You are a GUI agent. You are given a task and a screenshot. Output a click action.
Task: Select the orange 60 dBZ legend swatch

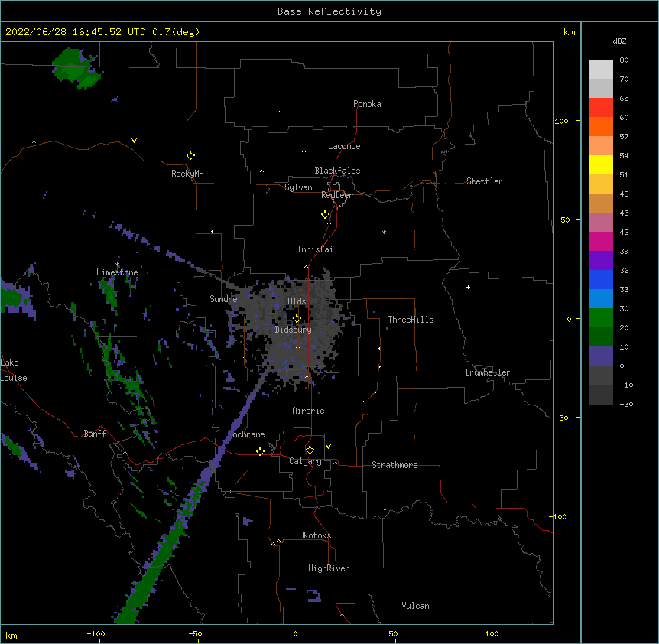[x=601, y=126]
